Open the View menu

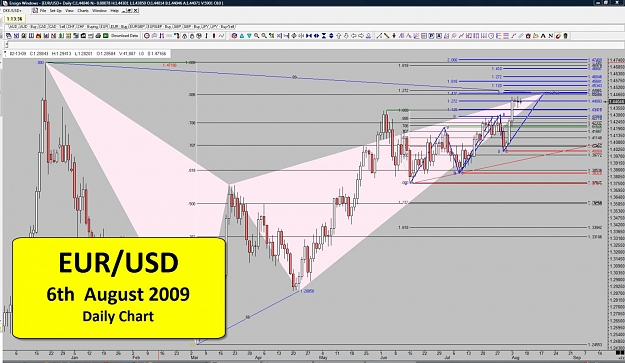tap(69, 11)
